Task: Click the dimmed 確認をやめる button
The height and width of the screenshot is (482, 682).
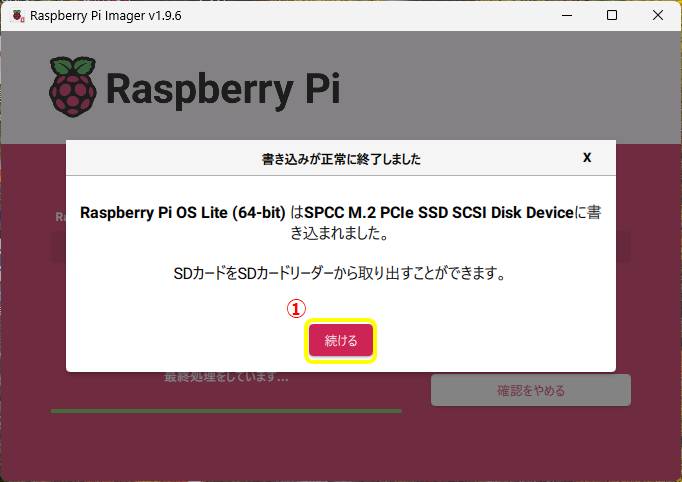Action: pyautogui.click(x=531, y=390)
